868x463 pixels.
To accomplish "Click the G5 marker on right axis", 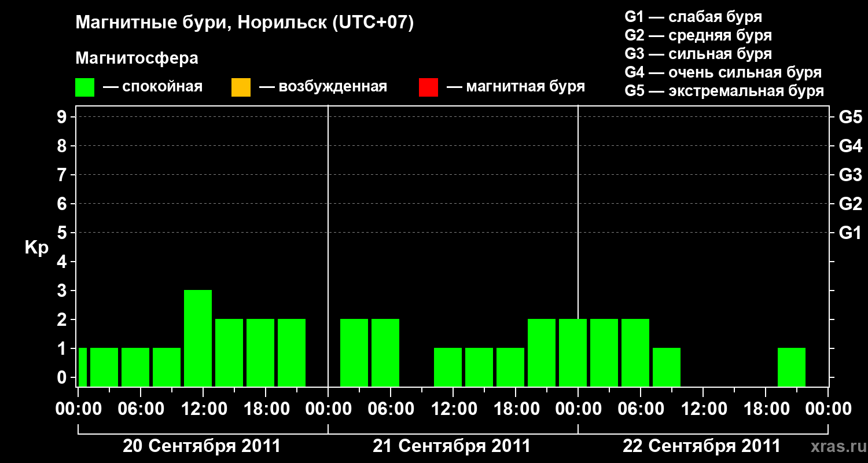I will (x=850, y=117).
